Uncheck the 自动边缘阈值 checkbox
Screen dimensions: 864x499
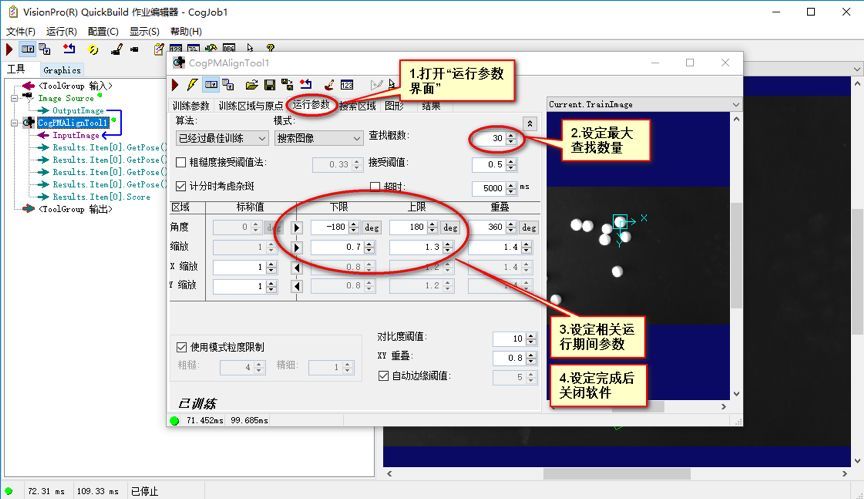click(384, 376)
